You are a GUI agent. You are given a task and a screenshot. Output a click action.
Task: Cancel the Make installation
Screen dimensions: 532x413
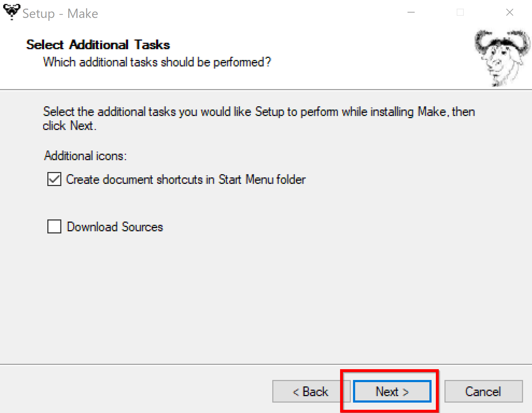(x=483, y=391)
